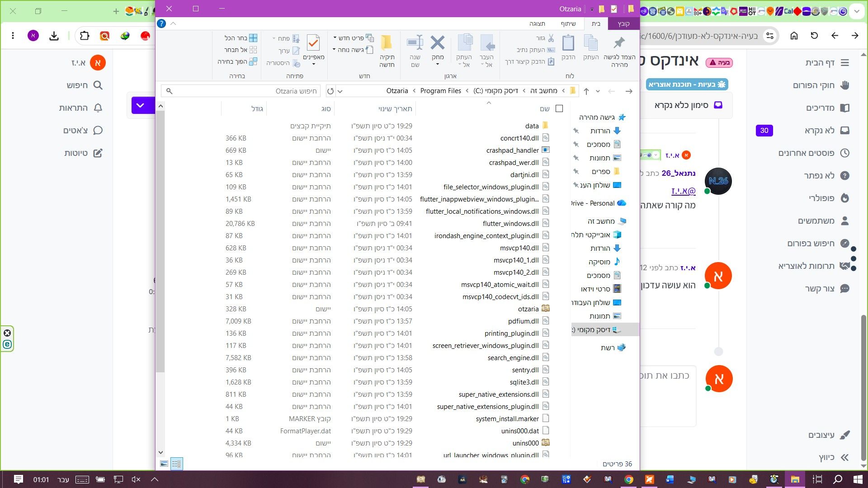The height and width of the screenshot is (488, 868).
Task: Reload the forum page in the browser
Action: (x=814, y=36)
